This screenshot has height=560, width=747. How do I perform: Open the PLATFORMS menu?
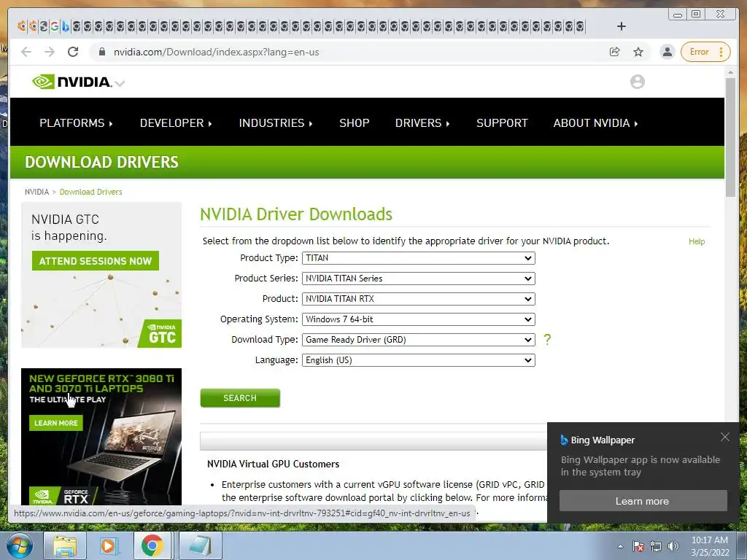(76, 122)
